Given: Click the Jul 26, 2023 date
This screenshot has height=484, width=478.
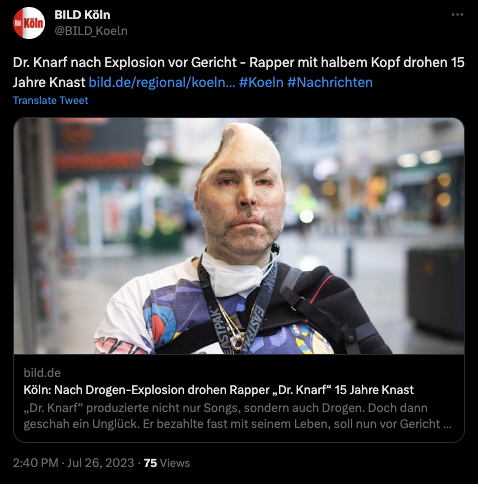Looking at the screenshot, I should pyautogui.click(x=100, y=463).
